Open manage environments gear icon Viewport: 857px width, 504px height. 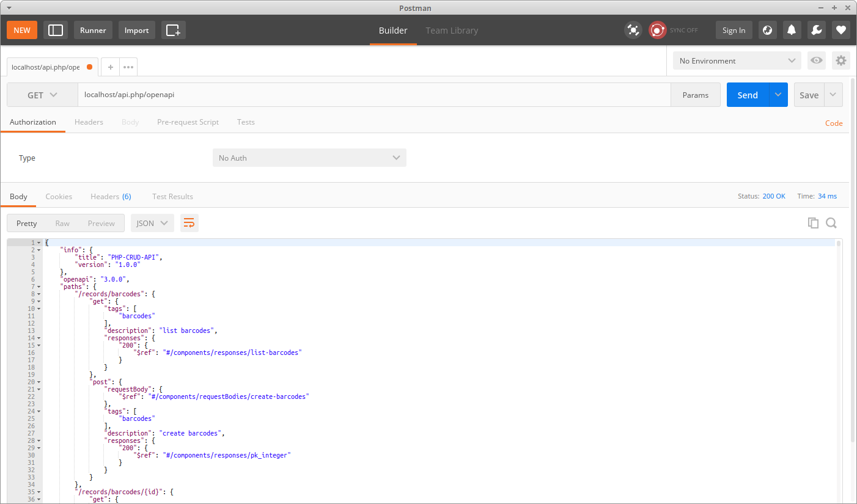pyautogui.click(x=841, y=60)
